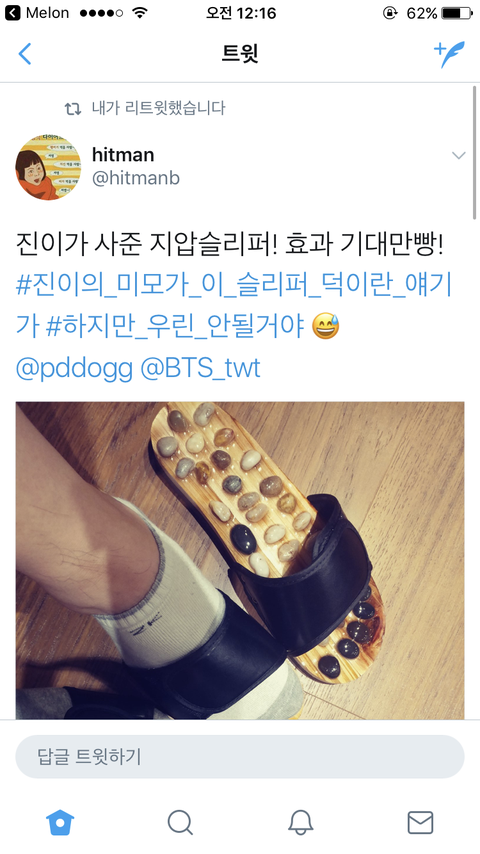The height and width of the screenshot is (854, 480).
Task: Follow the @pddogg mention link
Action: (74, 369)
